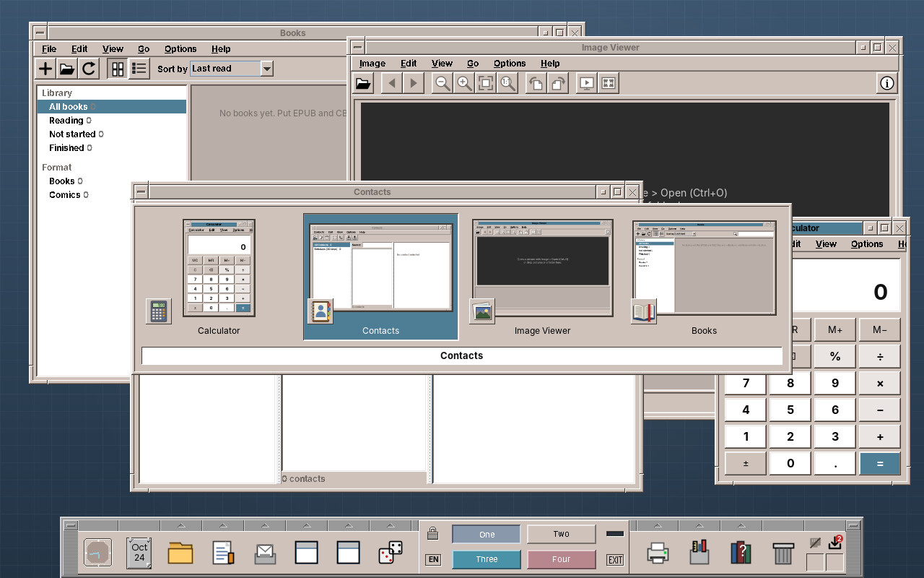Switch to workspace Three
The height and width of the screenshot is (578, 924).
[487, 559]
